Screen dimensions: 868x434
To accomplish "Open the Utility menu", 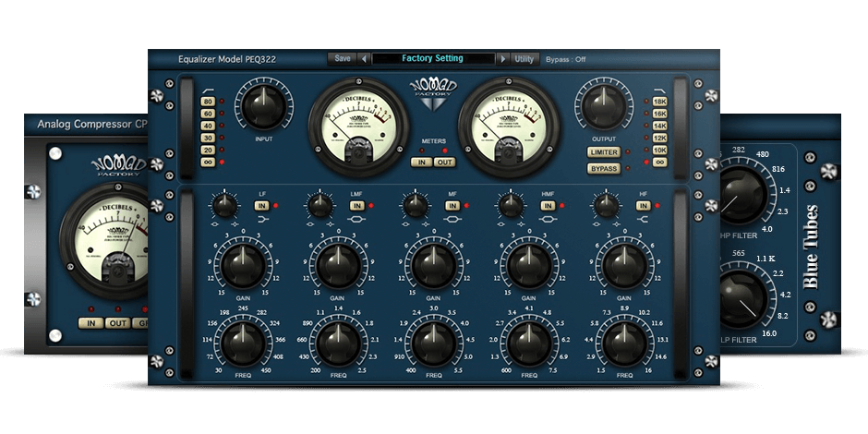I will tap(524, 59).
